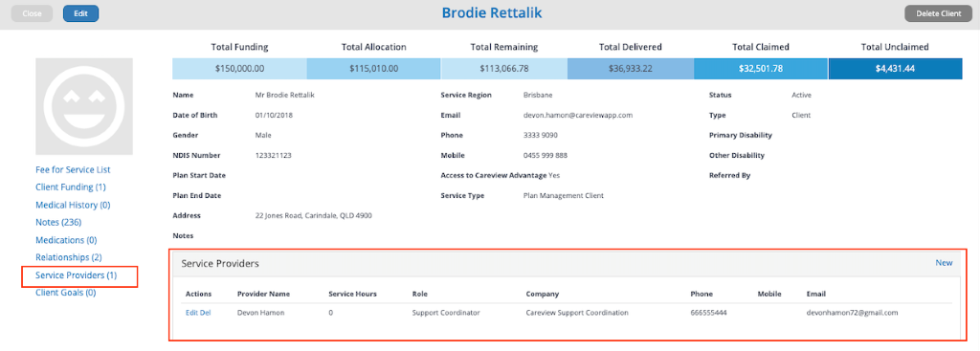Open Client Goals (0) link
This screenshot has width=980, height=351.
pyautogui.click(x=66, y=293)
